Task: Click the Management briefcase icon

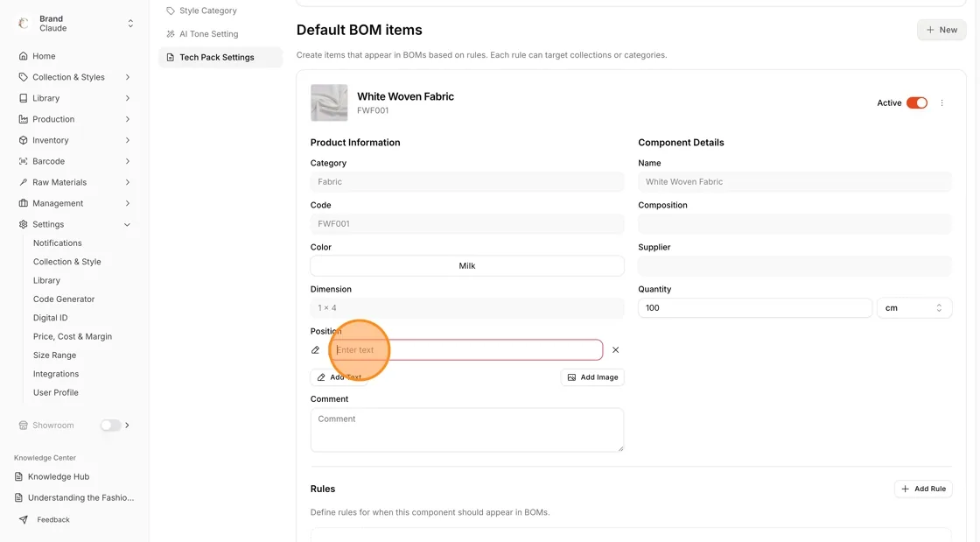Action: click(x=23, y=203)
